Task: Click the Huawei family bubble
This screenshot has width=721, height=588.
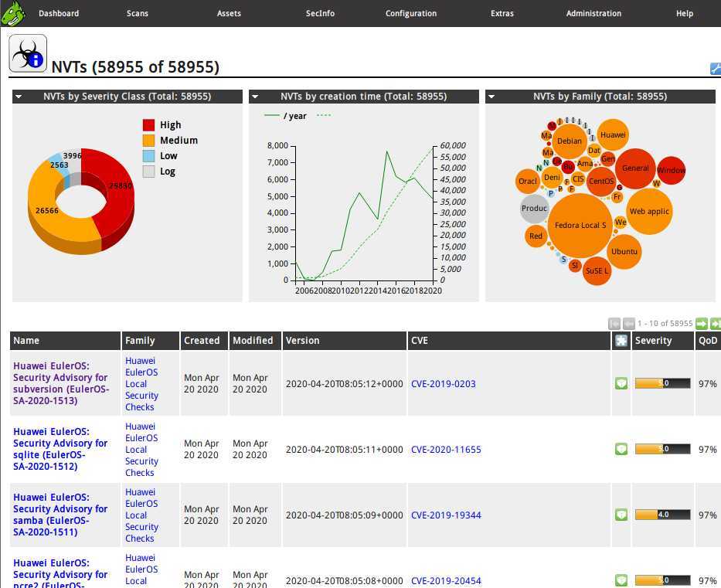Action: [x=613, y=134]
